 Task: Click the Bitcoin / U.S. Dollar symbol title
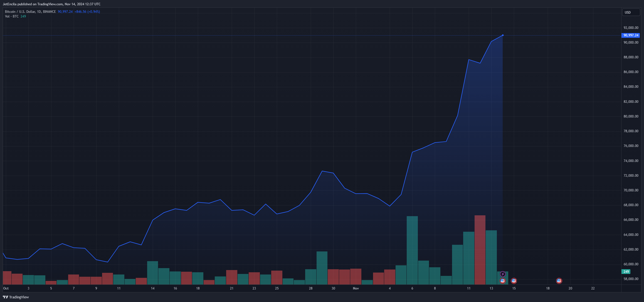(30, 12)
